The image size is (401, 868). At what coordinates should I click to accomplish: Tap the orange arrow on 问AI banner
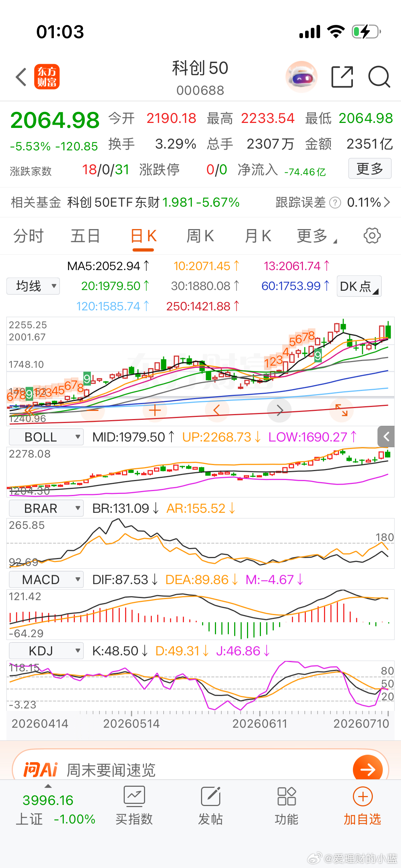367,770
